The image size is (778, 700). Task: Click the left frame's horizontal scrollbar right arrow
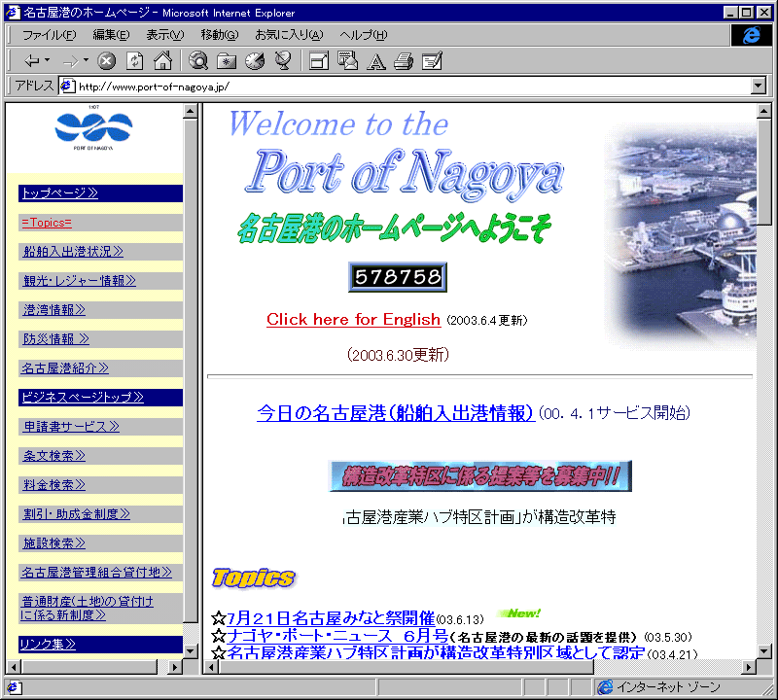pyautogui.click(x=175, y=667)
